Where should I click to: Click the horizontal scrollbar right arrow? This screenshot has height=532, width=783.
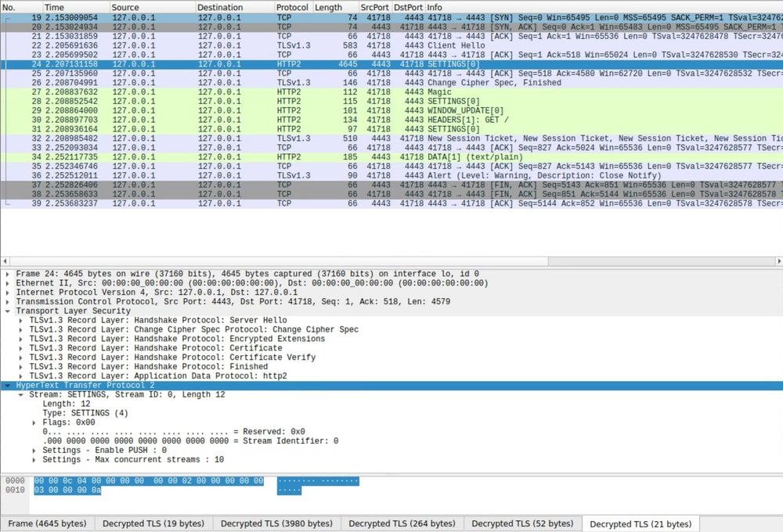tap(778, 261)
